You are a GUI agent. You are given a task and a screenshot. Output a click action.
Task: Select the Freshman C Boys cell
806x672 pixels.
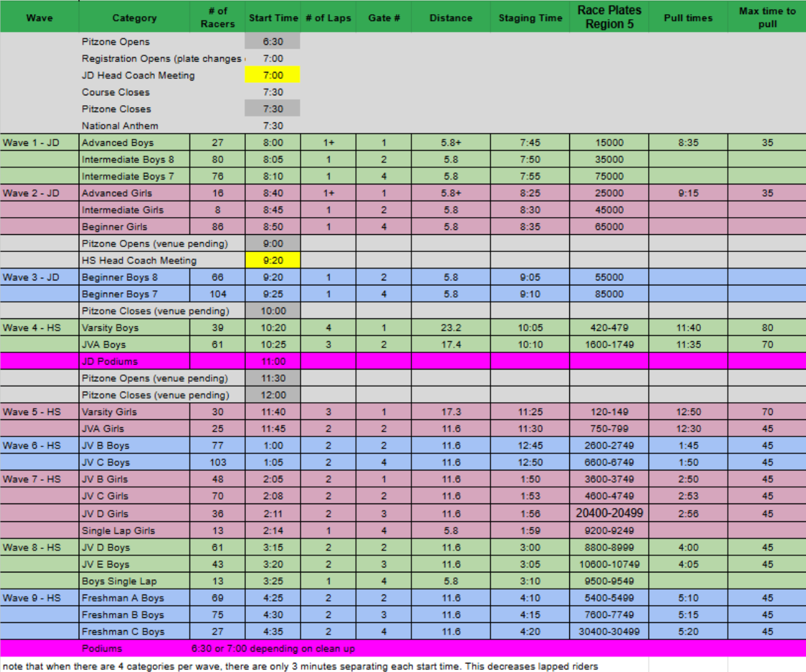(135, 631)
